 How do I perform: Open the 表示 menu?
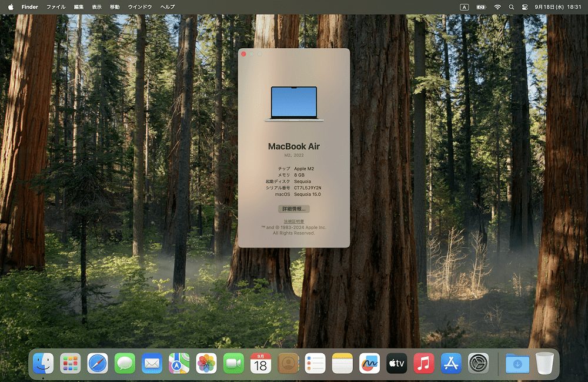coord(97,6)
